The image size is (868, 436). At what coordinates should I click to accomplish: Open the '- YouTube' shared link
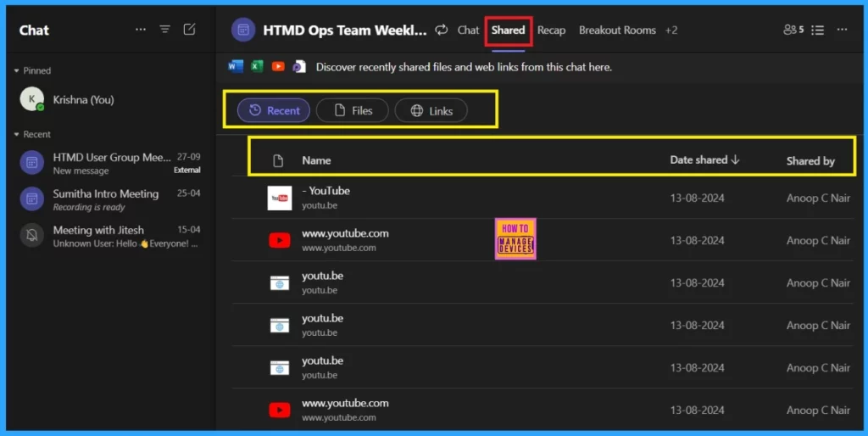coord(326,191)
